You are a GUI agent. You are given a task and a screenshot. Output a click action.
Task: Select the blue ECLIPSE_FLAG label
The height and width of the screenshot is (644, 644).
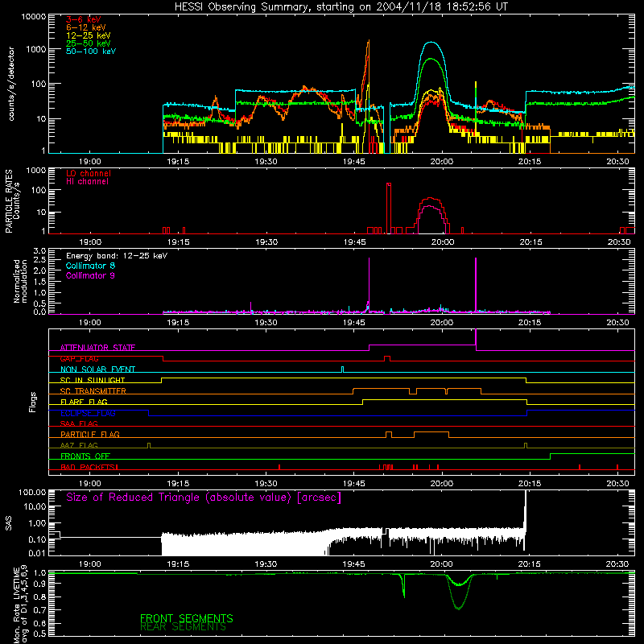point(88,413)
